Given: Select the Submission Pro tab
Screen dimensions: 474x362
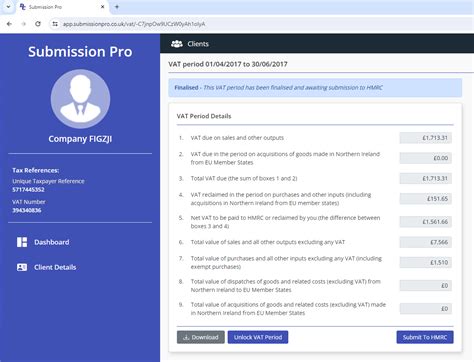Looking at the screenshot, I should pos(62,7).
